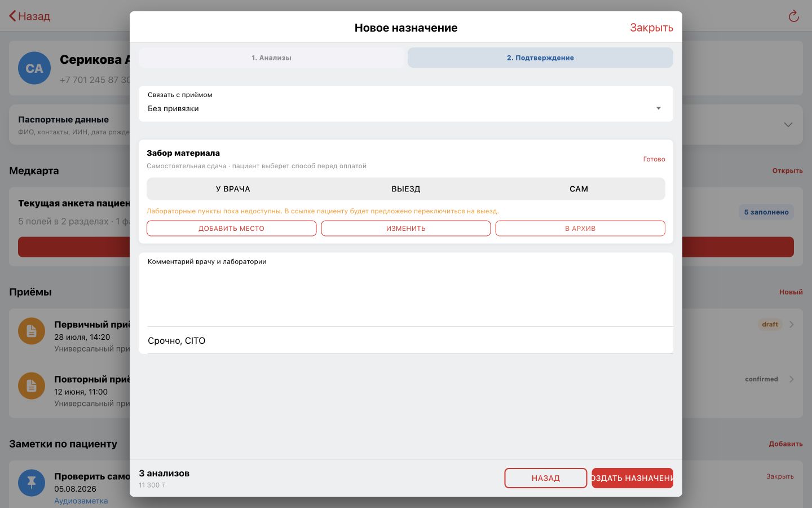Screen dimensions: 812x508
Task: Open the Связать с приёмом dropdown
Action: click(406, 103)
